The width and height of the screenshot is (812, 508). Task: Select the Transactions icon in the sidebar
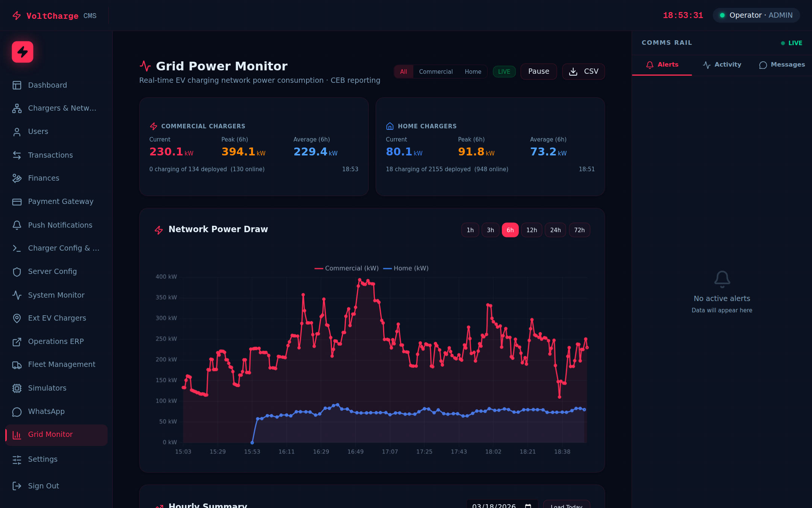17,155
